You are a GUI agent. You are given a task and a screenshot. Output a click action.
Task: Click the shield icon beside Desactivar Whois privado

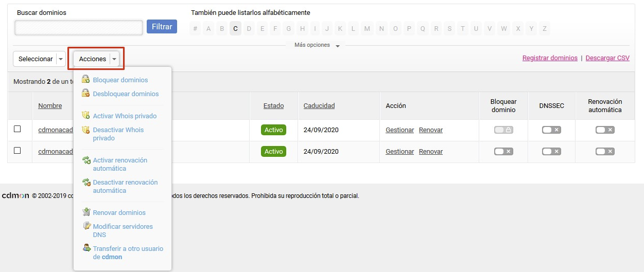[x=86, y=130]
